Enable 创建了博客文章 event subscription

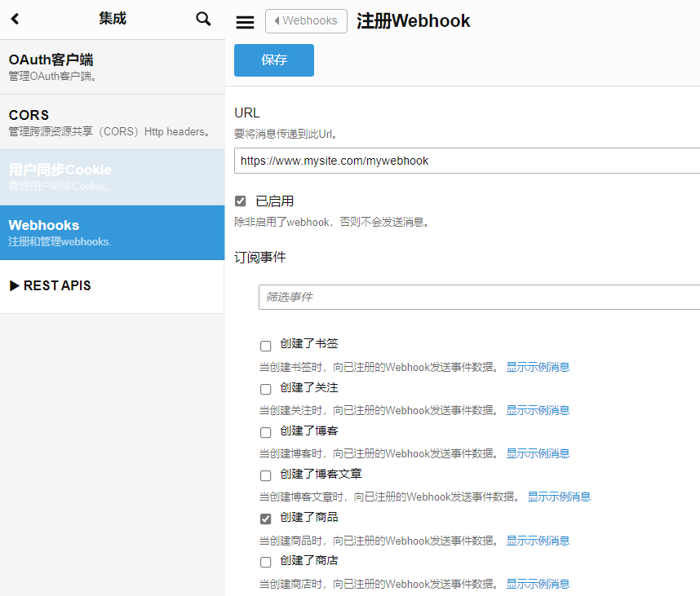tap(265, 475)
